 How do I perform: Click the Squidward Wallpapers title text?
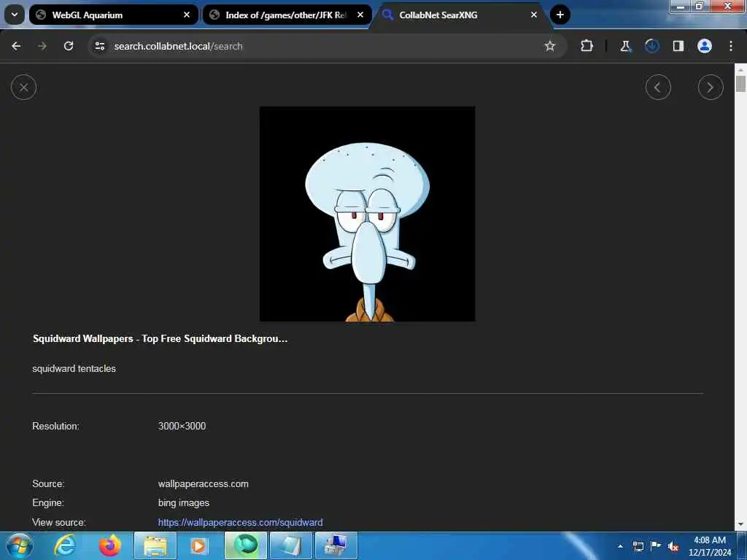(160, 338)
